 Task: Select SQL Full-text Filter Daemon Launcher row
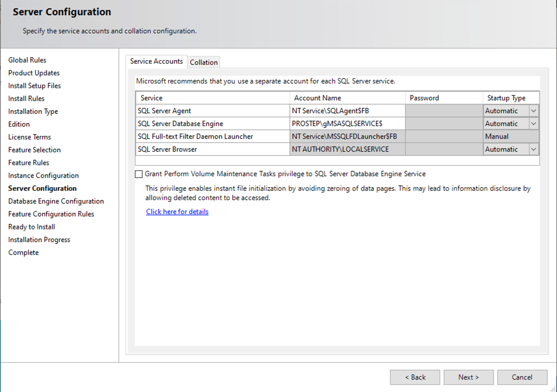pos(213,136)
